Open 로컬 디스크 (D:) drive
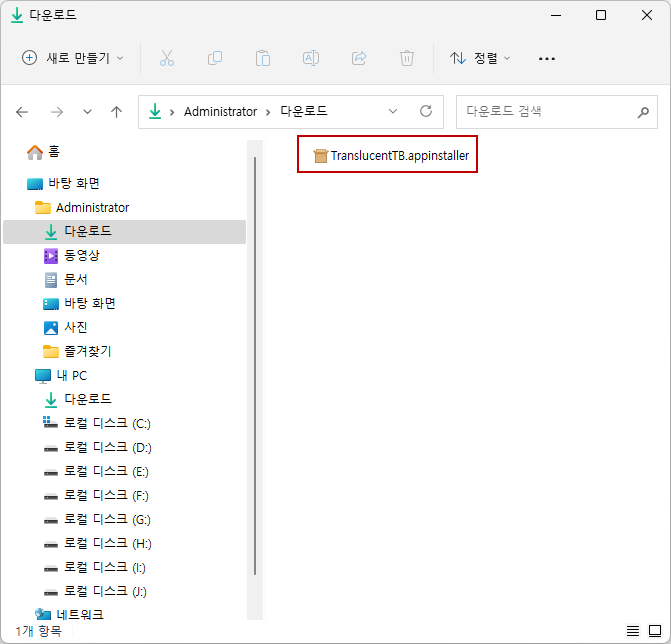The height and width of the screenshot is (644, 671). click(98, 448)
